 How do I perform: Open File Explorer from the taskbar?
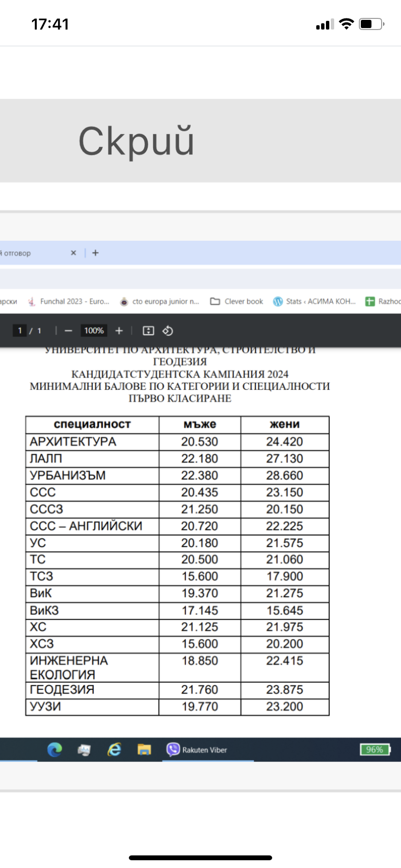pos(144,750)
